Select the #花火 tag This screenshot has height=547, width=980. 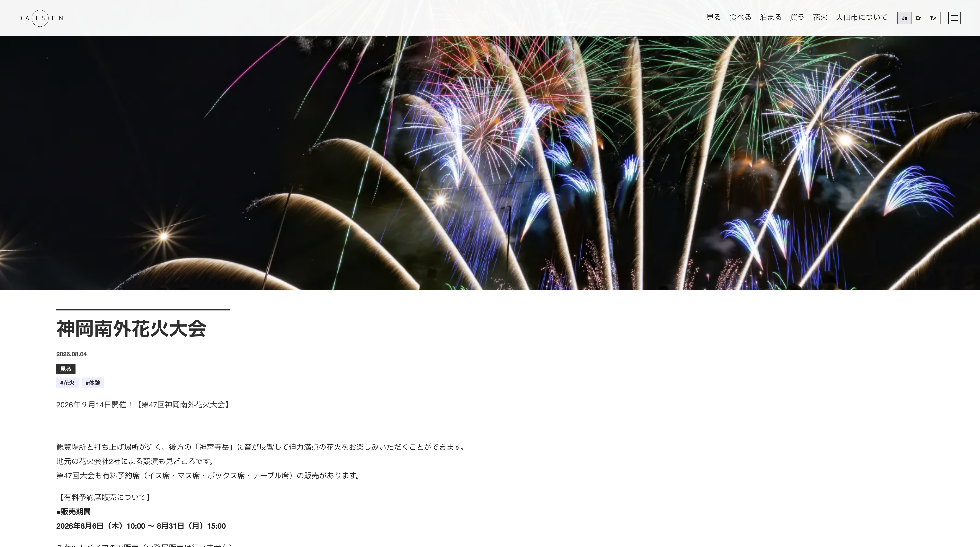click(x=67, y=383)
